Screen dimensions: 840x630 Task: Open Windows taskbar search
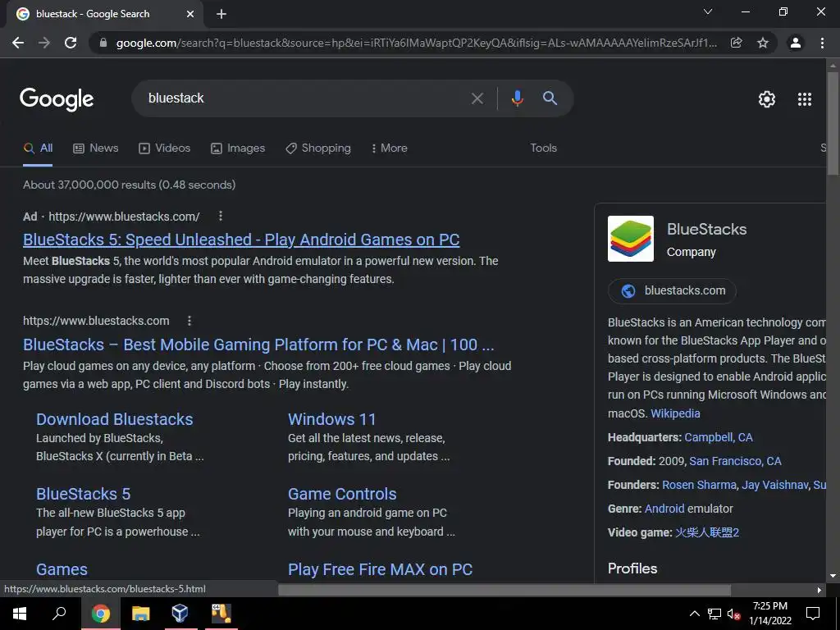coord(59,614)
